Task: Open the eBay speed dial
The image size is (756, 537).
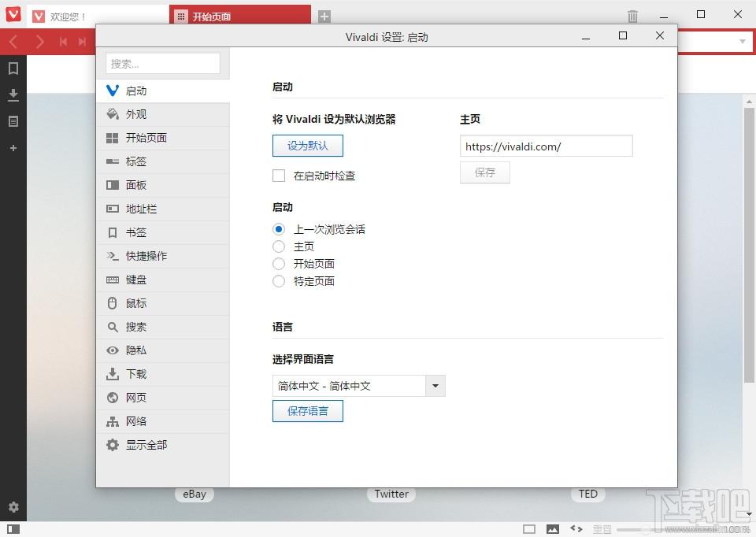Action: pyautogui.click(x=195, y=494)
